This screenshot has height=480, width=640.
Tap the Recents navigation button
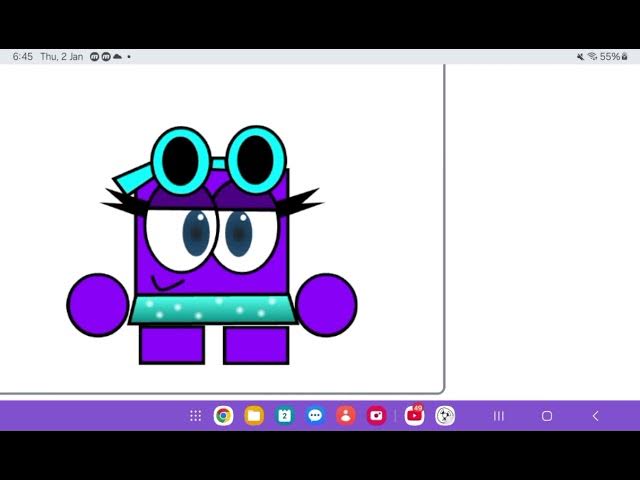click(x=498, y=416)
